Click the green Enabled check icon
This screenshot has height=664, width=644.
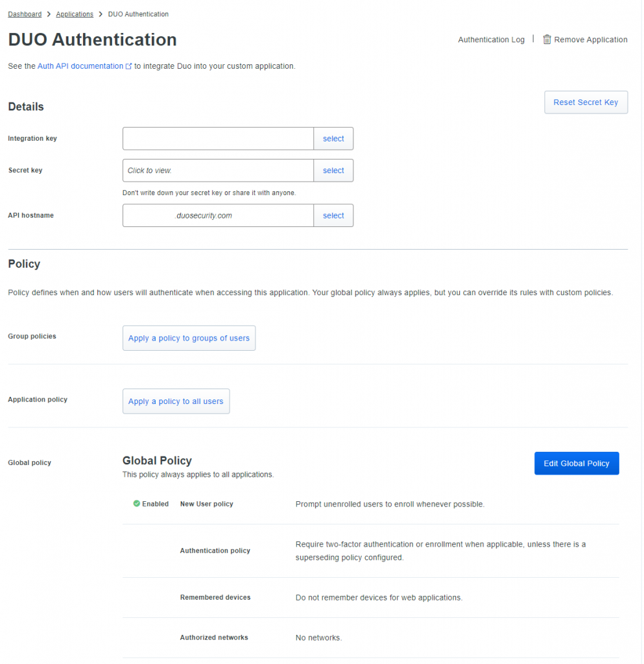[137, 503]
